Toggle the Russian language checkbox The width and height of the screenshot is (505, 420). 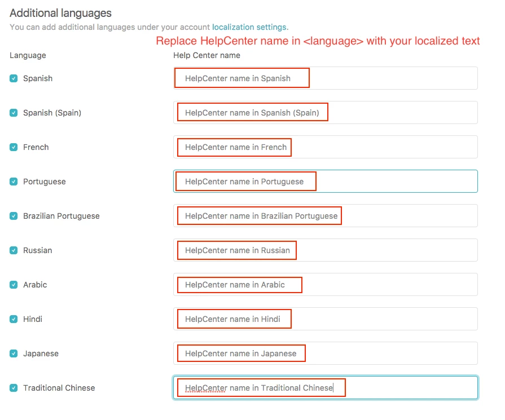pyautogui.click(x=14, y=250)
